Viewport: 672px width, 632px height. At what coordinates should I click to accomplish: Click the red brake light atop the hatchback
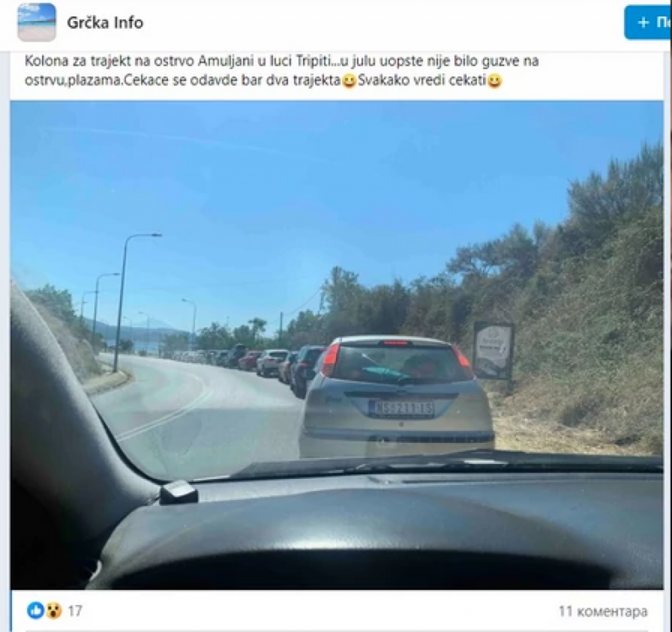395,343
